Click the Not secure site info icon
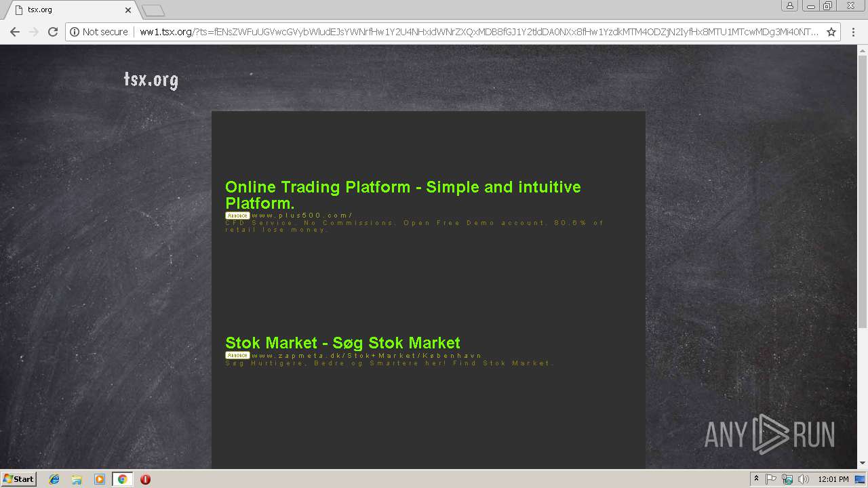 click(75, 32)
